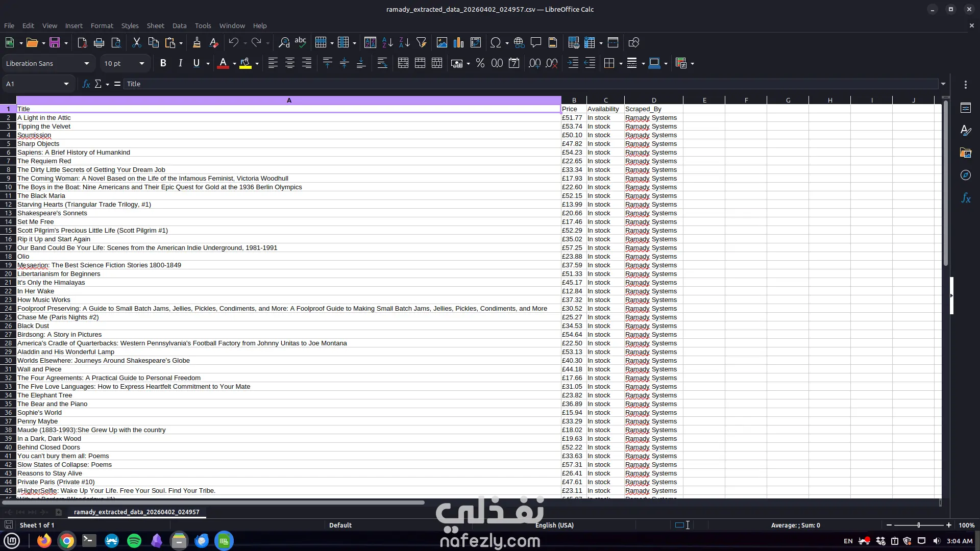Toggle wrap text for the cell
Image resolution: width=980 pixels, height=551 pixels.
382,63
